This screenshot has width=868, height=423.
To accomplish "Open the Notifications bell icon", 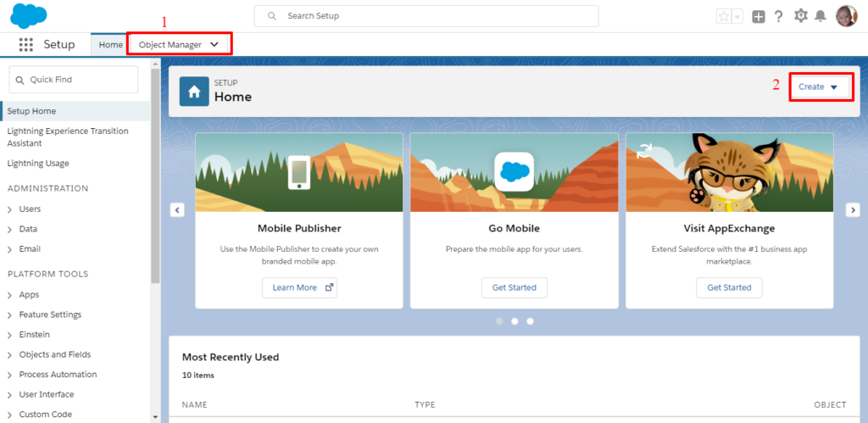I will click(x=821, y=16).
